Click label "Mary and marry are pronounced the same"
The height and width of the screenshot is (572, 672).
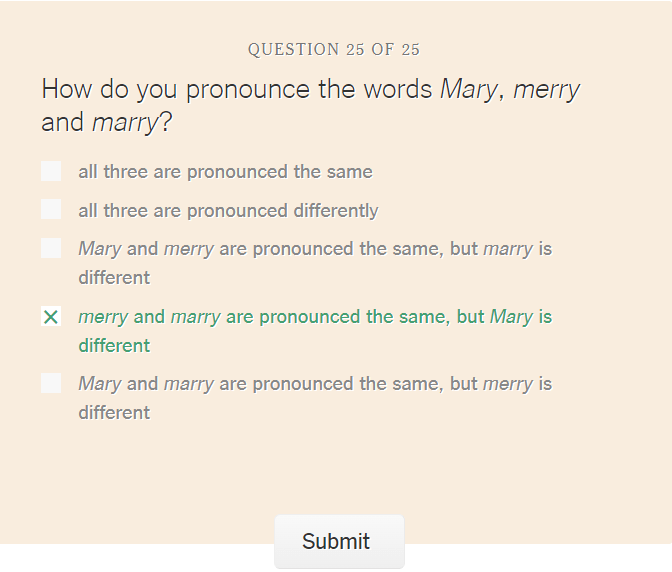261,384
